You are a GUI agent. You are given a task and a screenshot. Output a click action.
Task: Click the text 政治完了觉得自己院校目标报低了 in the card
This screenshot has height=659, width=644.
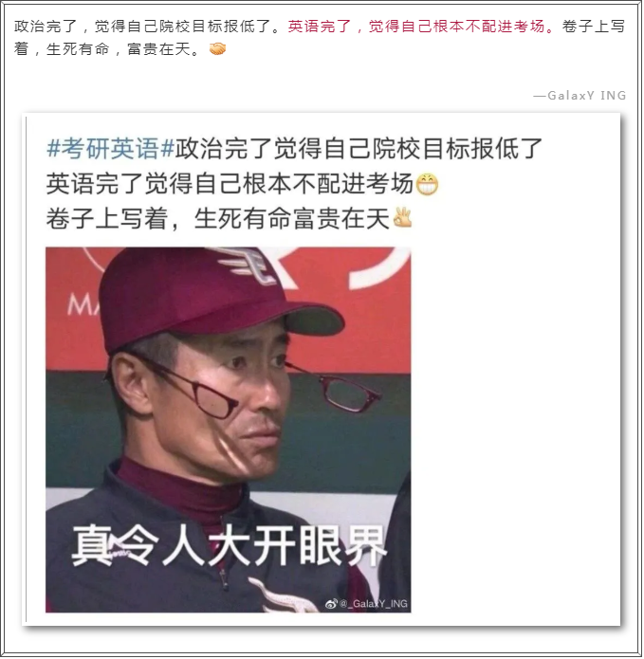click(359, 148)
